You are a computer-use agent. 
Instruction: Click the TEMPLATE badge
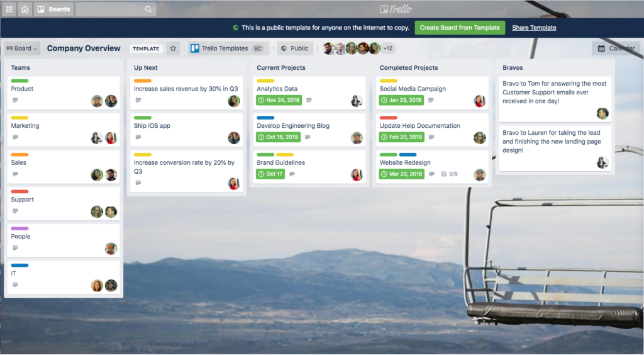coord(146,48)
